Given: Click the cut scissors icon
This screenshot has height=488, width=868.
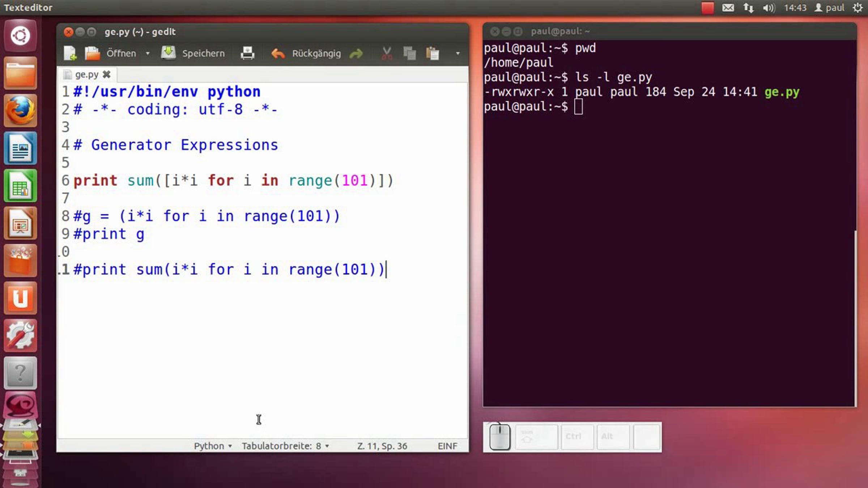Looking at the screenshot, I should (x=387, y=53).
